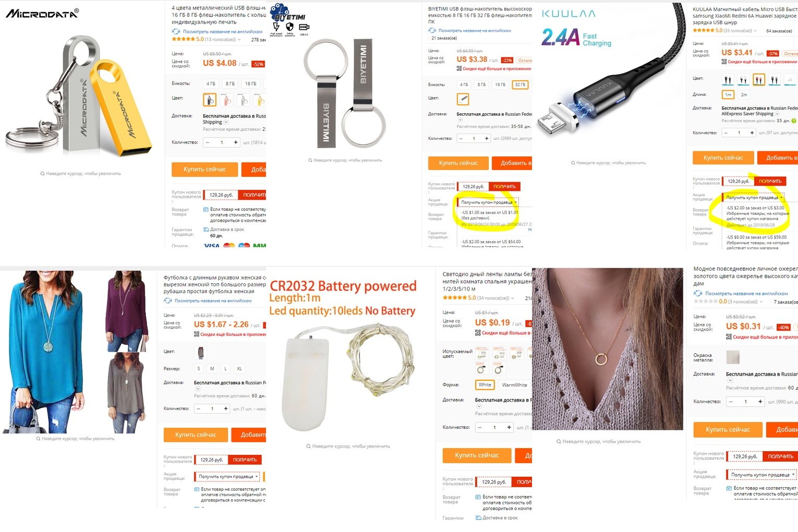Viewport: 798px width, 532px height.
Task: Increase quantity with plus in BIYETIMI listing
Action: tap(487, 138)
